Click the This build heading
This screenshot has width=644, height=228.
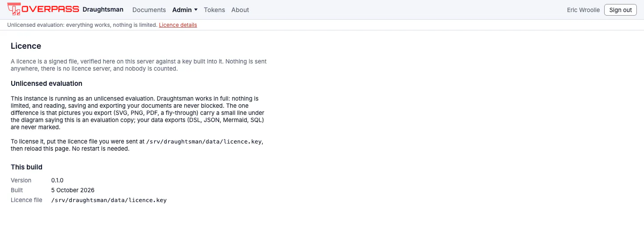point(26,167)
